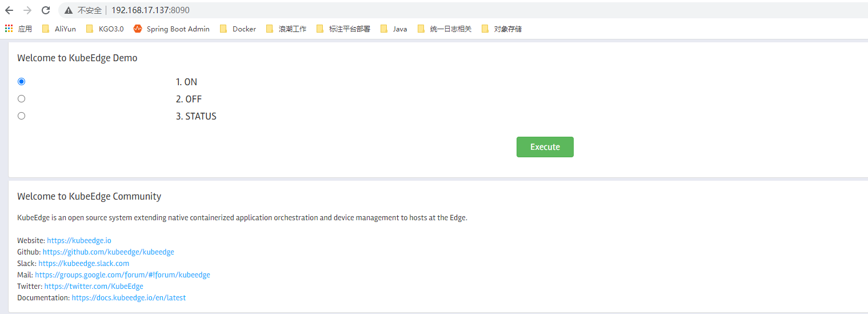Screen dimensions: 868x314
Task: Open the 浪潮工作 bookmark folder
Action: (286, 29)
